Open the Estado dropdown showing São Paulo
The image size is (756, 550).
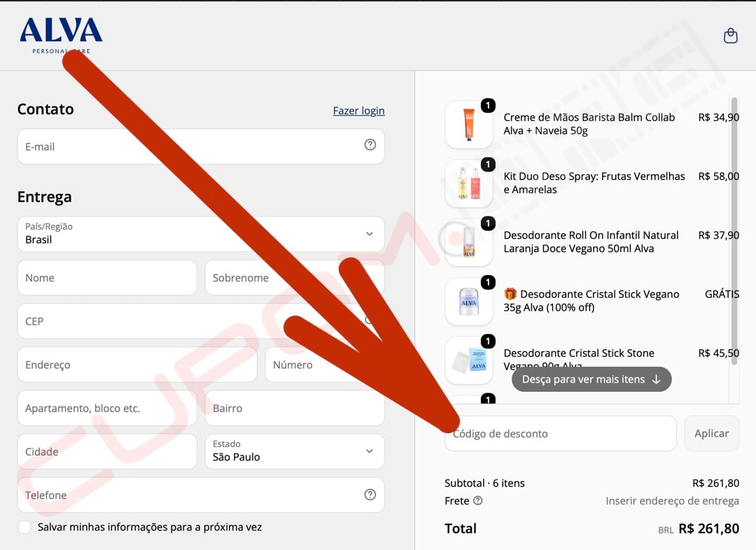coord(295,451)
